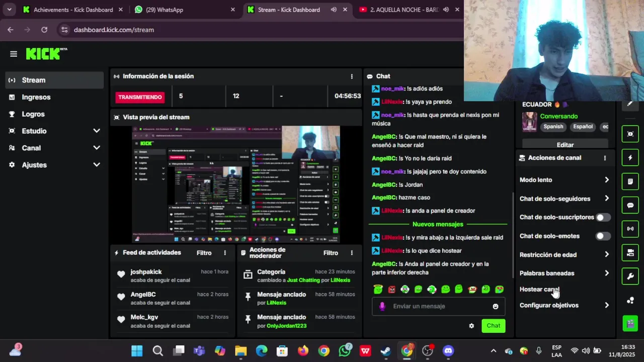Open the Feed de actividades three-dot menu

[225, 253]
